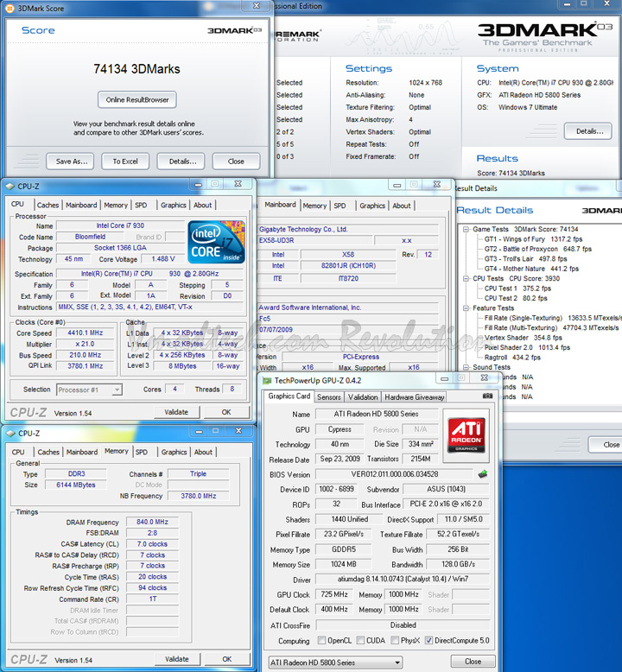The width and height of the screenshot is (622, 672).
Task: Select Pixel Shader 2.0 result row
Action: tap(527, 347)
